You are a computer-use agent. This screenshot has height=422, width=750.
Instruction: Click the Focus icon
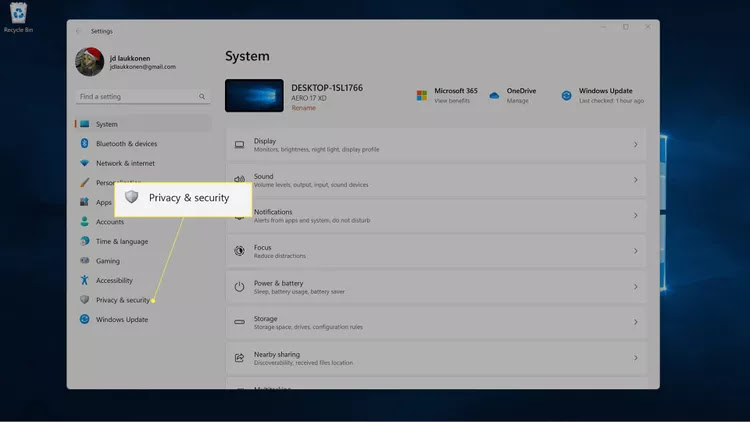(240, 251)
